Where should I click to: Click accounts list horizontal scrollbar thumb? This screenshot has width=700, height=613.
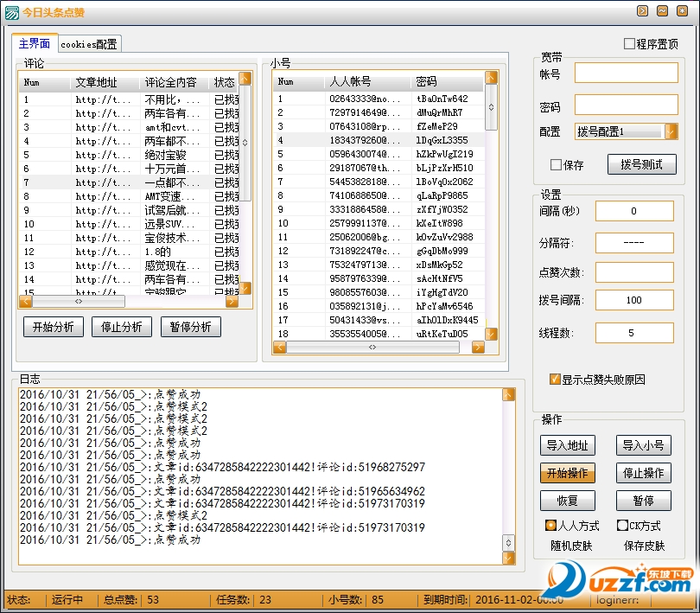372,348
